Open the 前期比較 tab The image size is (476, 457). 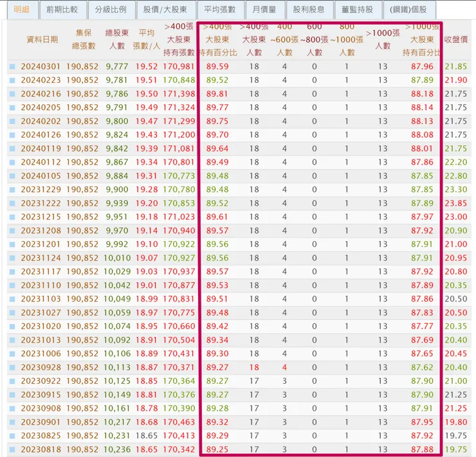[62, 10]
